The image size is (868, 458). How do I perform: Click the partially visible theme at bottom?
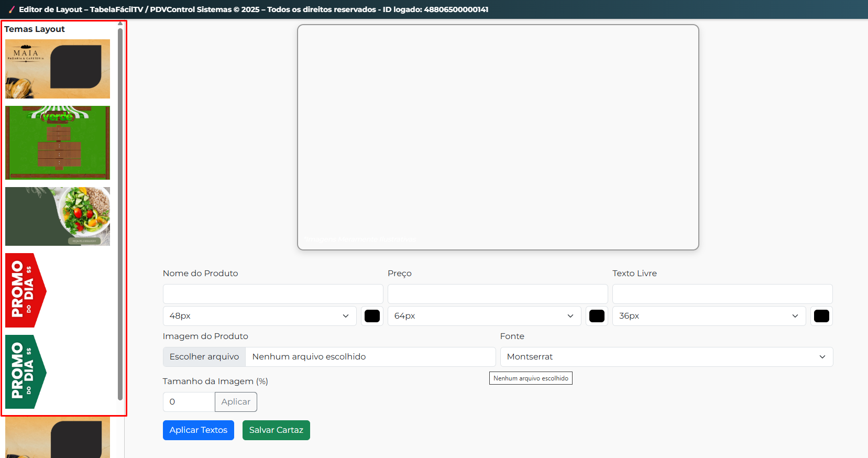[58, 438]
